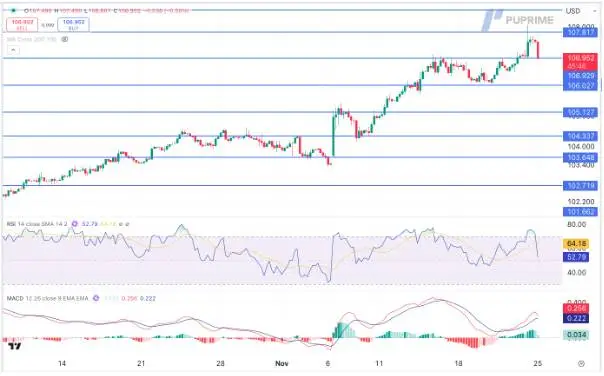604x376 pixels.
Task: Click the MACD 12 26 close legend
Action: pos(47,298)
